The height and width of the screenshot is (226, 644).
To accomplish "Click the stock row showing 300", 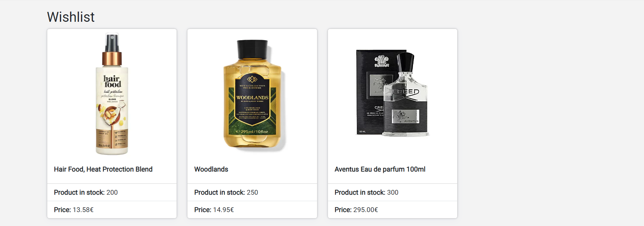I will (x=393, y=192).
